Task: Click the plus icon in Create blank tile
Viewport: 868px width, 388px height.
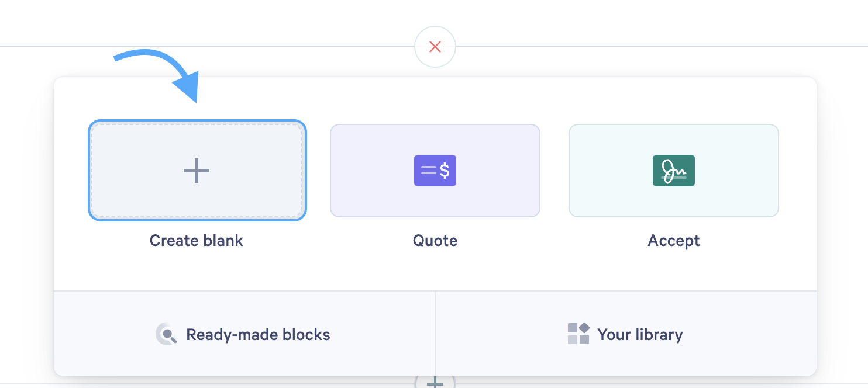Action: coord(197,171)
